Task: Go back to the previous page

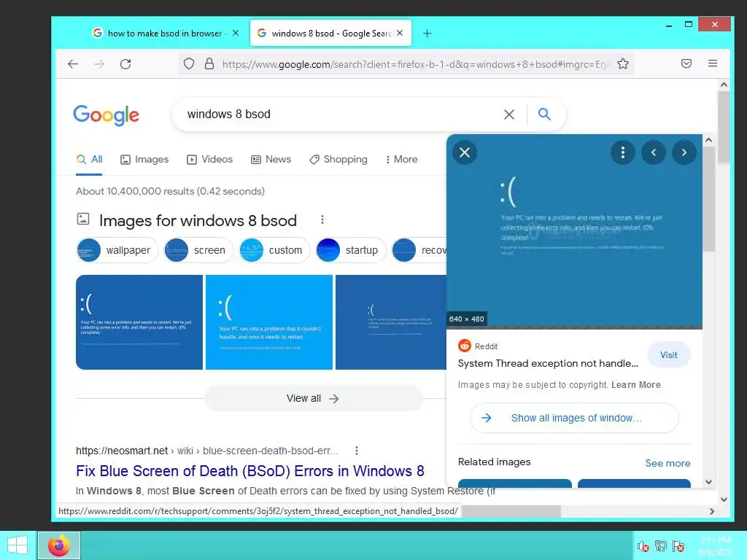Action: pyautogui.click(x=73, y=64)
